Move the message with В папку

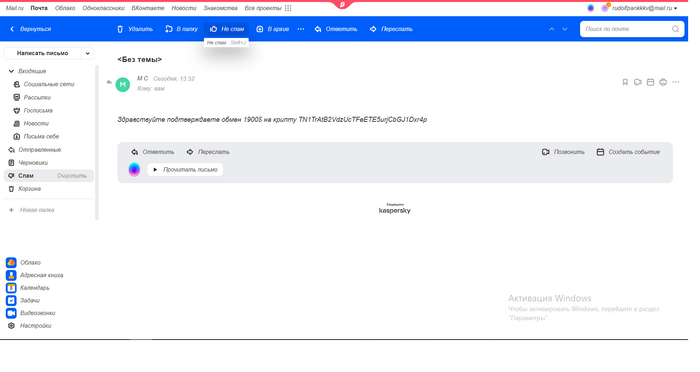[x=181, y=29]
